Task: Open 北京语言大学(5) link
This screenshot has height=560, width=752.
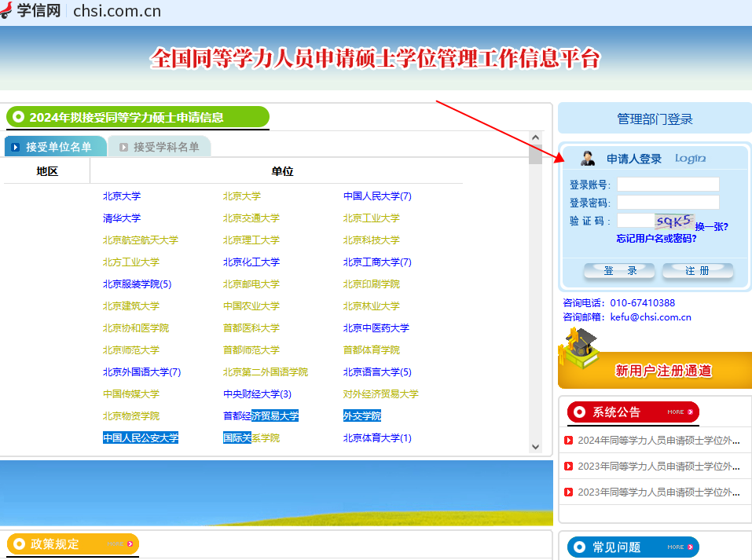Action: click(377, 372)
